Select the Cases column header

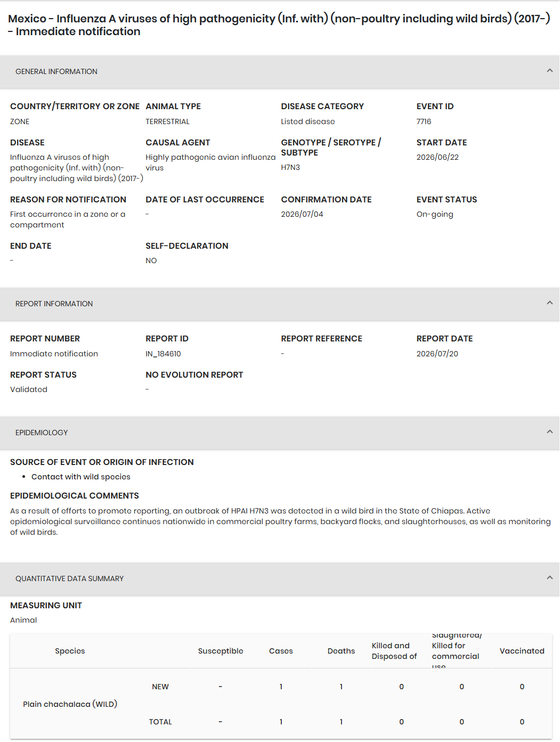click(281, 651)
